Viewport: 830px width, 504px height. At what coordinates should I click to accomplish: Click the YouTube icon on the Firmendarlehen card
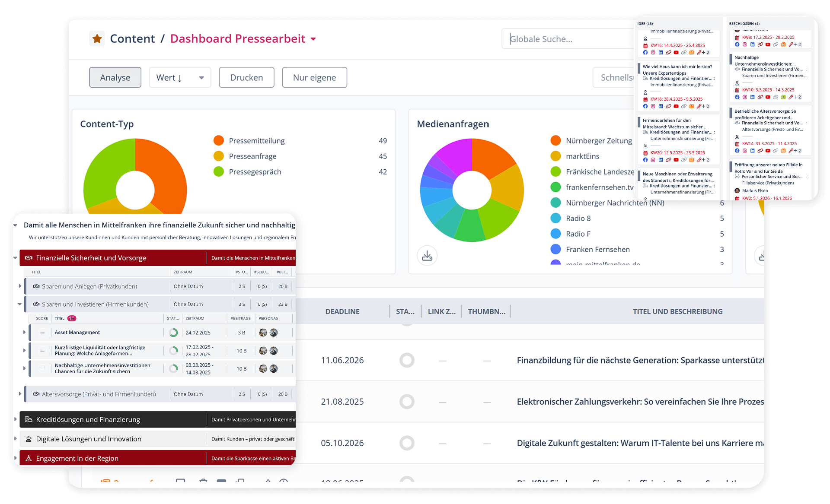pos(676,159)
